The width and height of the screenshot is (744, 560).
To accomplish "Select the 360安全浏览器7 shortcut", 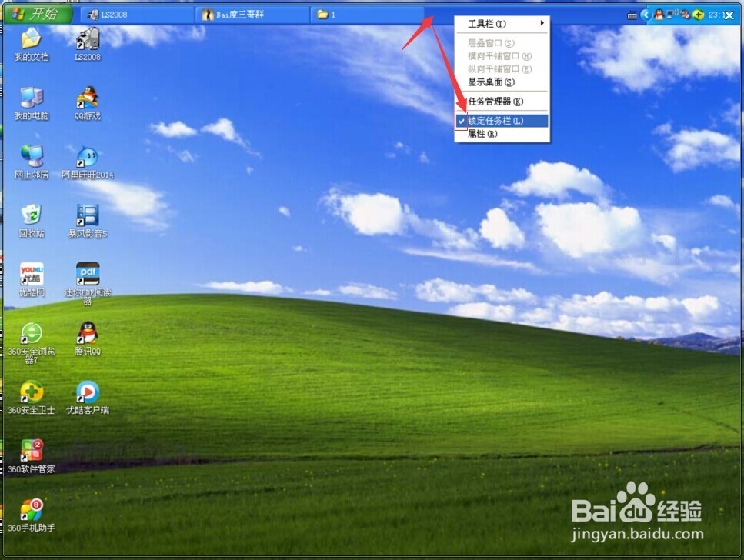I will (32, 342).
